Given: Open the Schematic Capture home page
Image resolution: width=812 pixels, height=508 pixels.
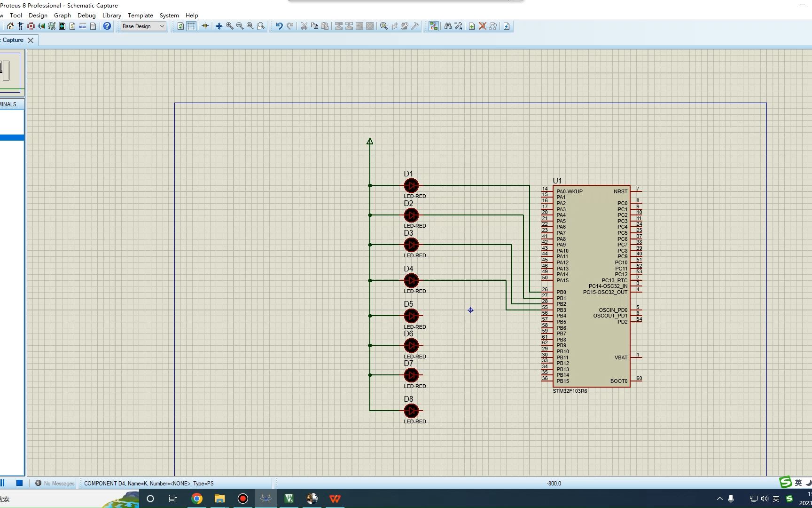Looking at the screenshot, I should point(10,26).
